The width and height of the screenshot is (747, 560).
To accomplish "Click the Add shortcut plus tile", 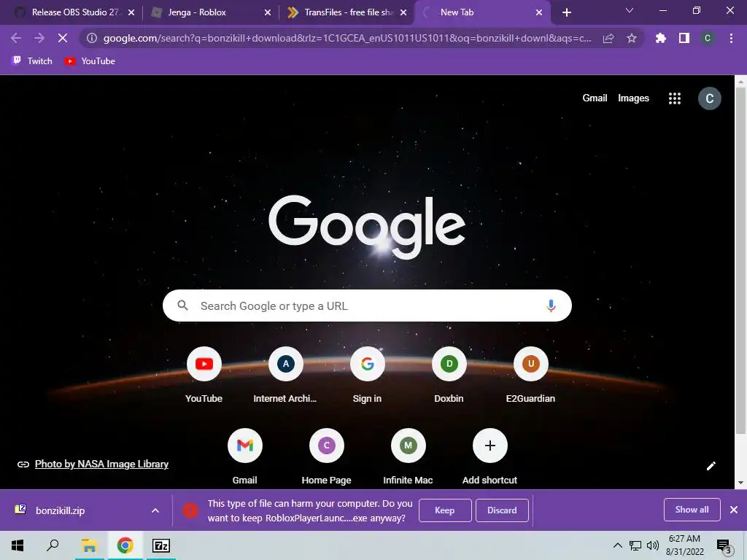I will [489, 456].
